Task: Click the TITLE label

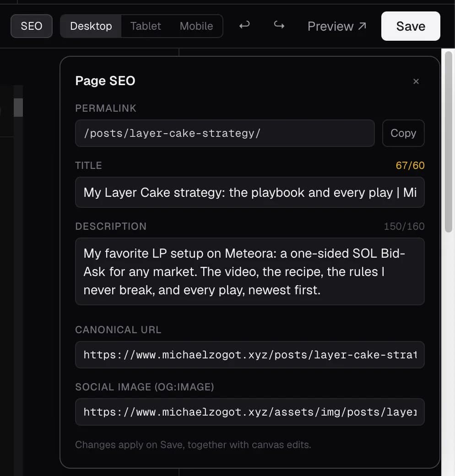Action: [x=88, y=165]
